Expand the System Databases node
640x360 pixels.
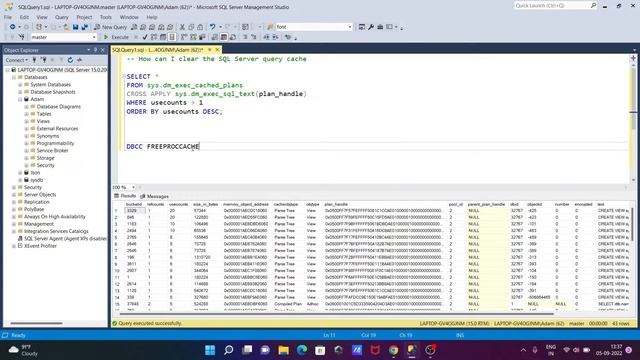click(x=20, y=84)
